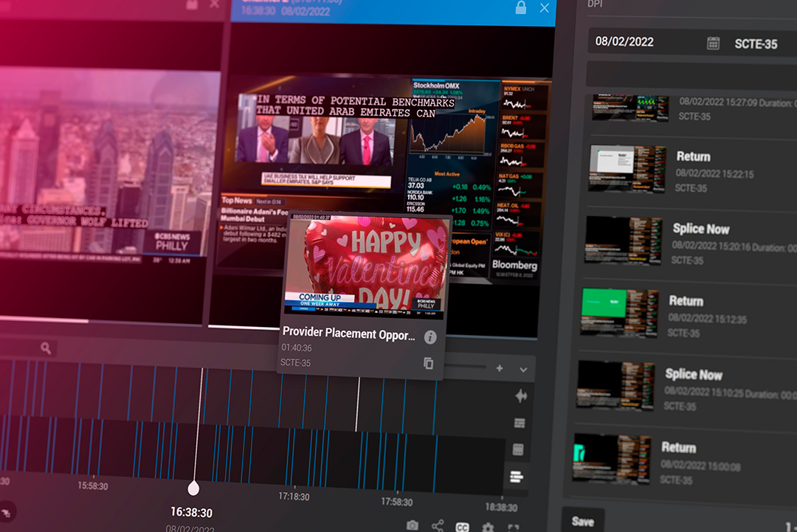Select the Splice Now label dated 15:20:16
This screenshot has width=797, height=532.
tap(701, 229)
